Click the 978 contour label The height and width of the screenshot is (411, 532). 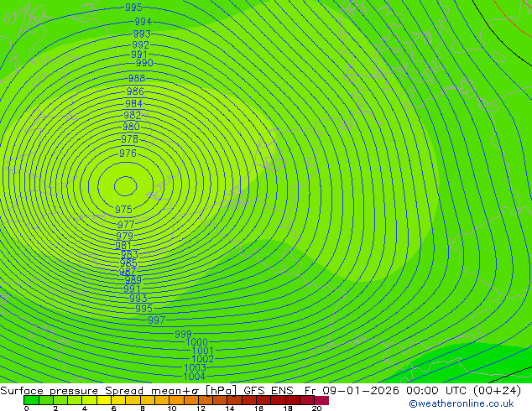tap(129, 138)
